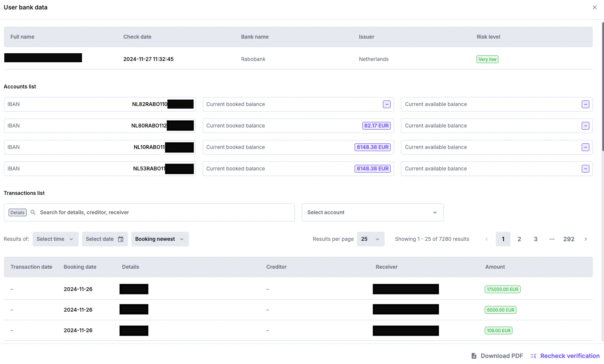Click Showing 1 - 25 of 7280 results
Image resolution: width=604 pixels, height=364 pixels.
[432, 239]
